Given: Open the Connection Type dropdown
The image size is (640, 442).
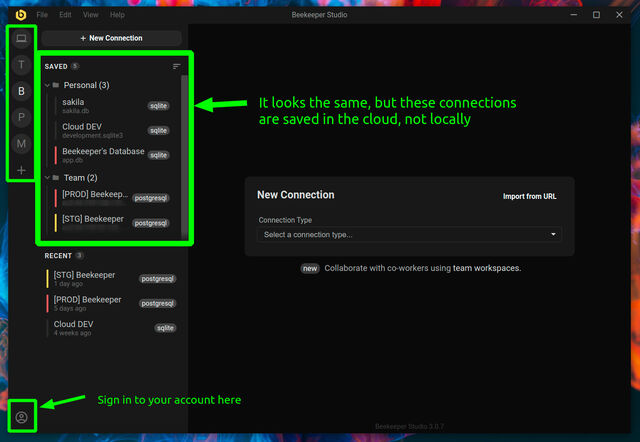Looking at the screenshot, I should (x=409, y=235).
